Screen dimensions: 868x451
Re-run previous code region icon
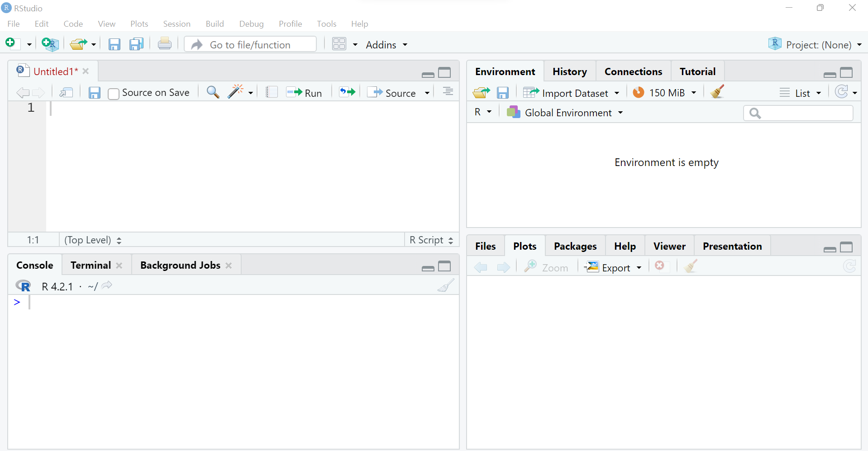point(347,92)
